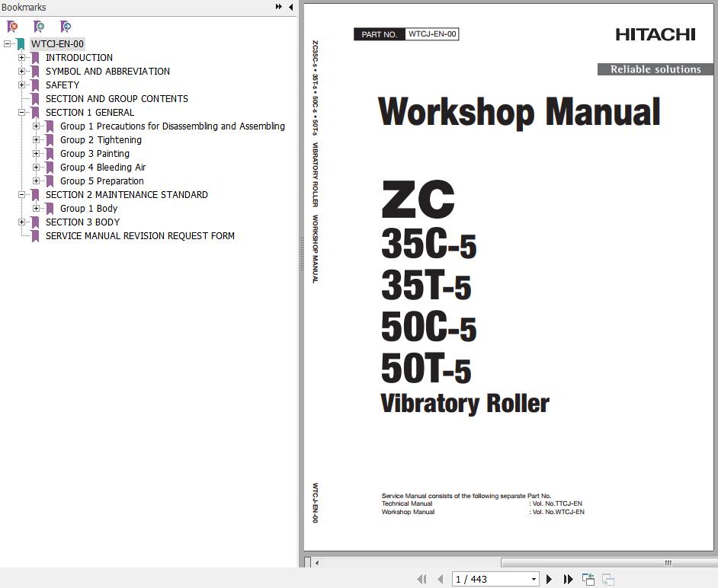Viewport: 718px width, 588px height.
Task: Open Group 4 Bleeding Air bookmark
Action: 103,168
